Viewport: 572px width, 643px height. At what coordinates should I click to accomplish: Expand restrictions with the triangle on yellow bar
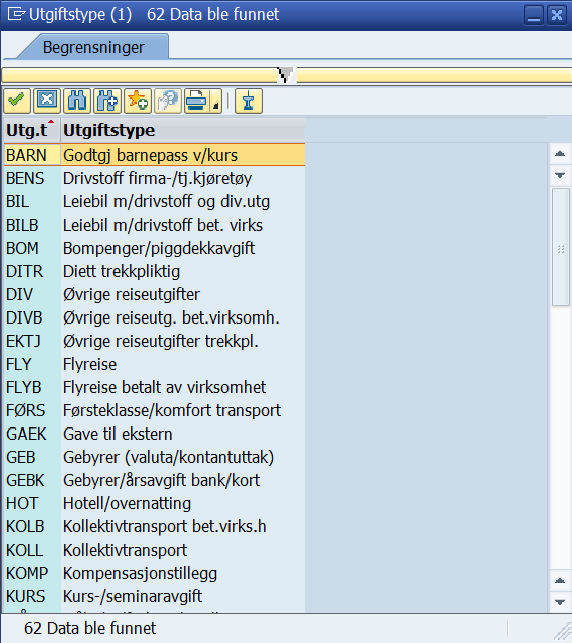coord(286,75)
